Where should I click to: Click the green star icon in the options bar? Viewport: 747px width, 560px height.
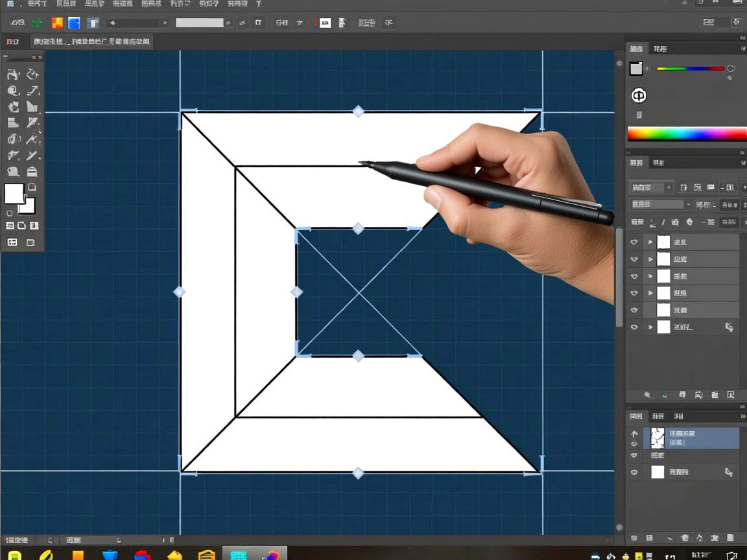[37, 23]
